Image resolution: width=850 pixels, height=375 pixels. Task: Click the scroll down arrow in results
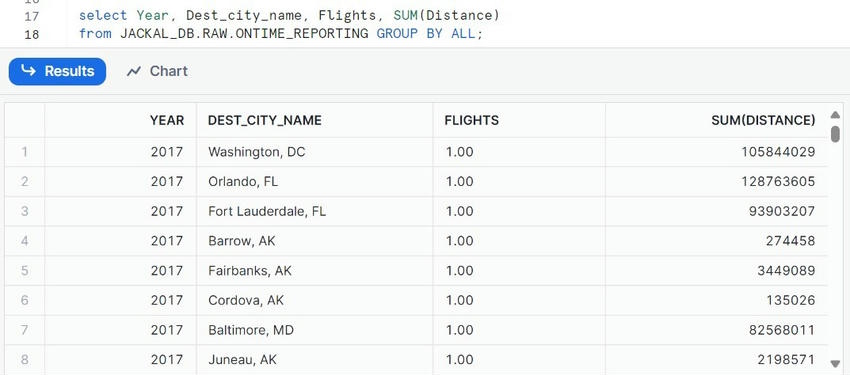click(x=835, y=363)
